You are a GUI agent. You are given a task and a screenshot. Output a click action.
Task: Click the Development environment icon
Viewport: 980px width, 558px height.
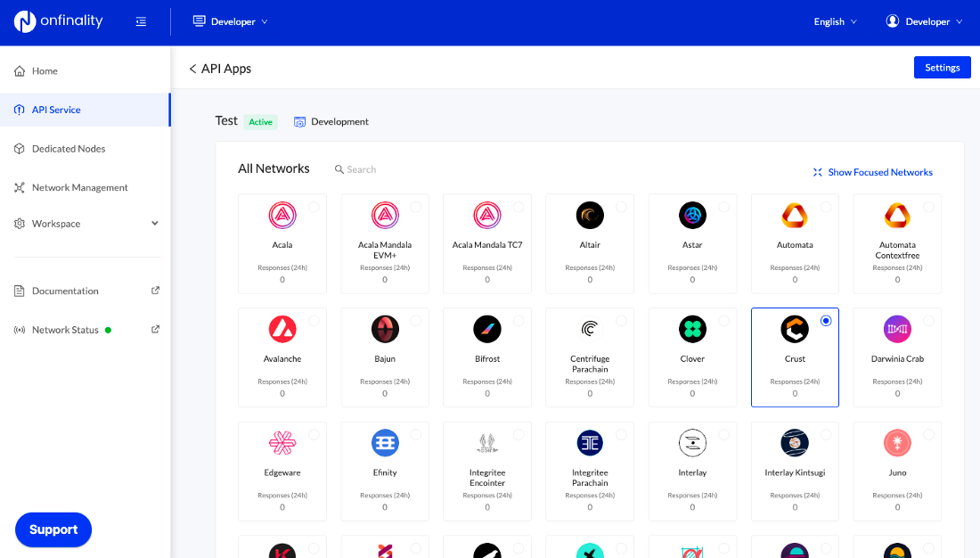pyautogui.click(x=299, y=122)
